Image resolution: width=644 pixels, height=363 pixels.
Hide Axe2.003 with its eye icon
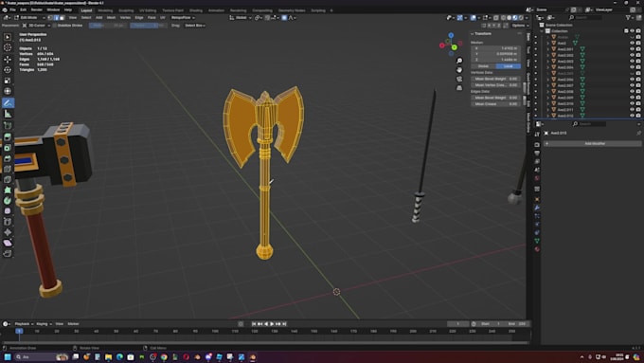(x=632, y=62)
